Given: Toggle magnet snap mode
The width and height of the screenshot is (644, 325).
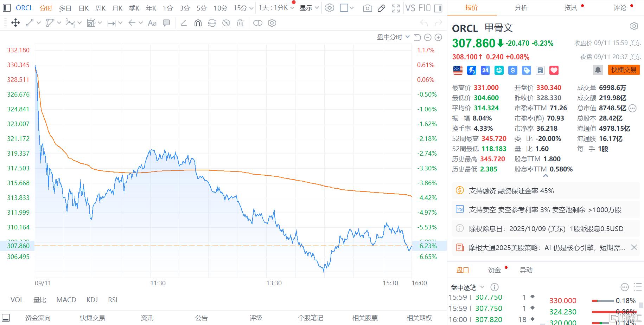Looking at the screenshot, I should click(198, 23).
